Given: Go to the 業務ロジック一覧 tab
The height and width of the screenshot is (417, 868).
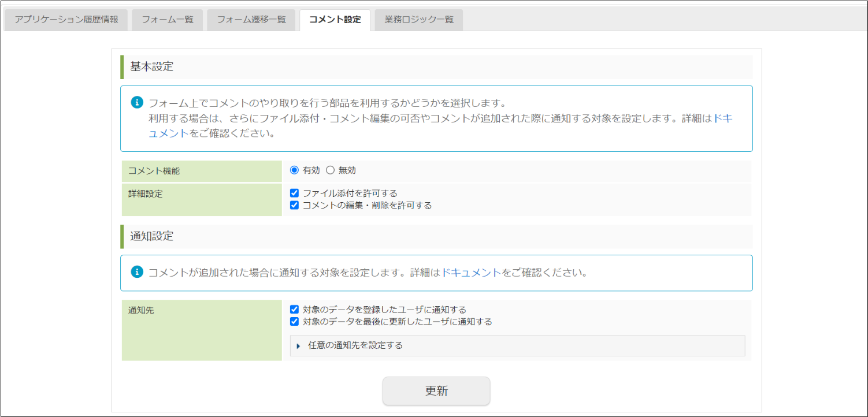Looking at the screenshot, I should tap(419, 20).
